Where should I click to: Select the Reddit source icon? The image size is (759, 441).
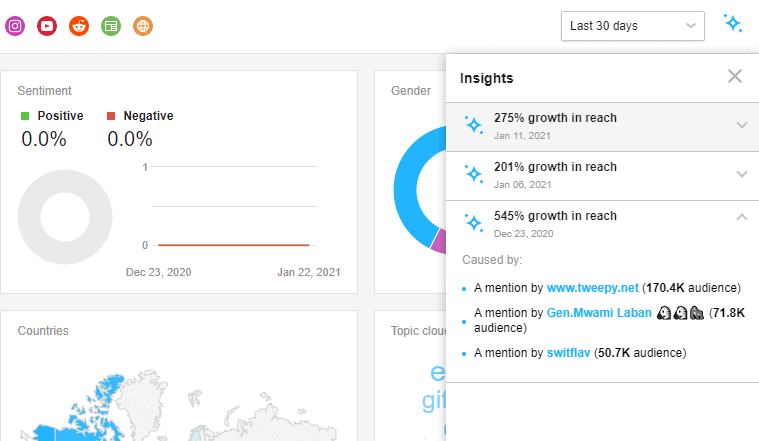point(79,26)
